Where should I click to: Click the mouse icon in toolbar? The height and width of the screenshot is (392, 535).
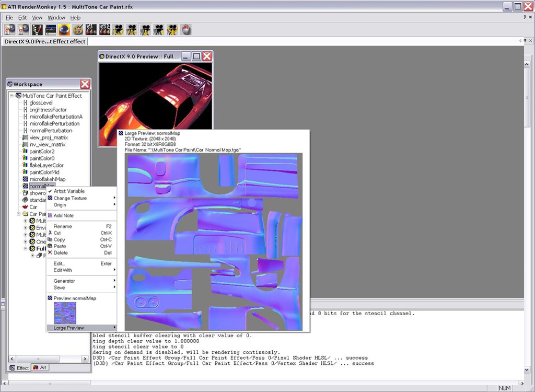click(185, 30)
